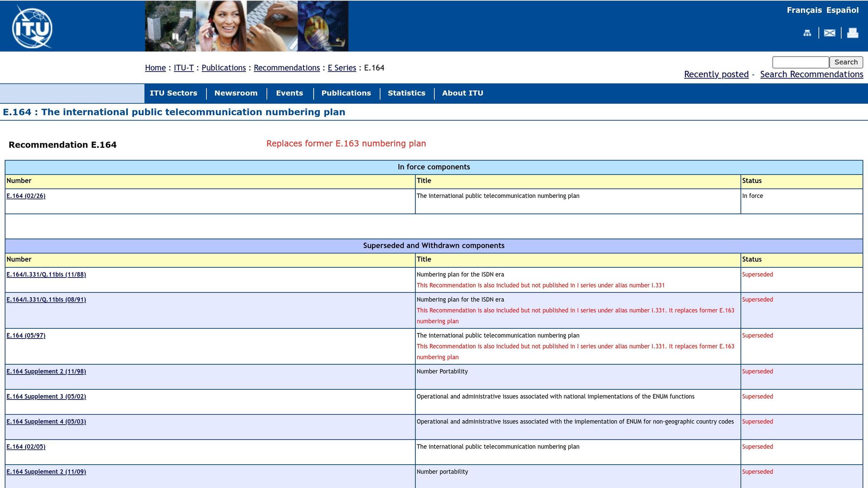
Task: Open E.164 Supplement 3 (05/02)
Action: coord(46,396)
